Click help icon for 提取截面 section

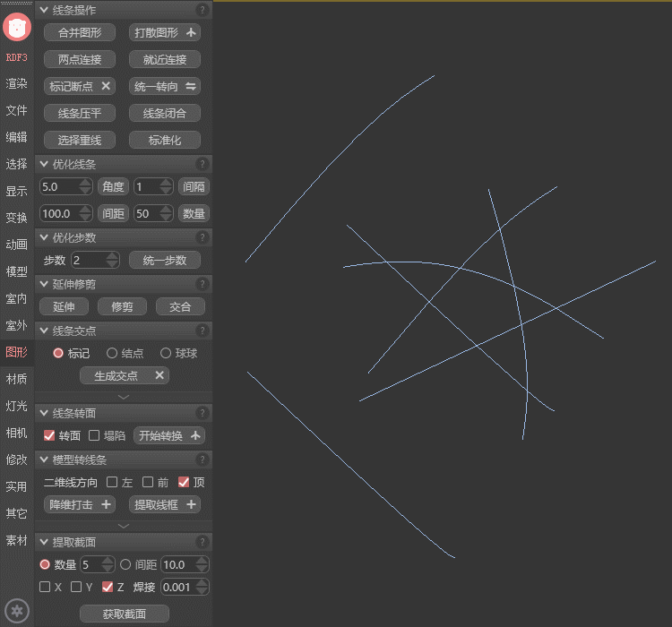[202, 542]
